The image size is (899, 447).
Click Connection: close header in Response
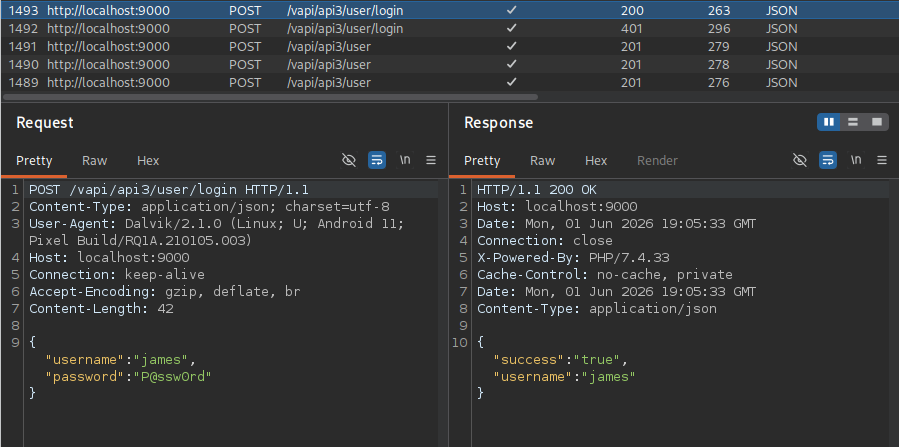545,240
